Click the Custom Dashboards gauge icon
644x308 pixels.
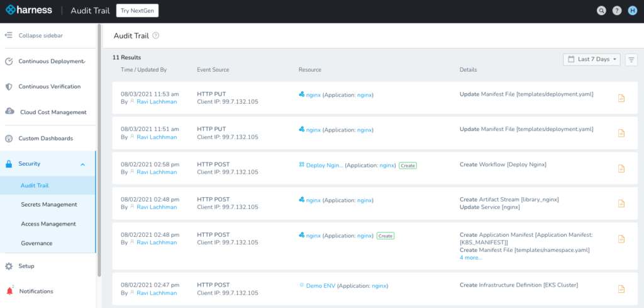point(9,138)
